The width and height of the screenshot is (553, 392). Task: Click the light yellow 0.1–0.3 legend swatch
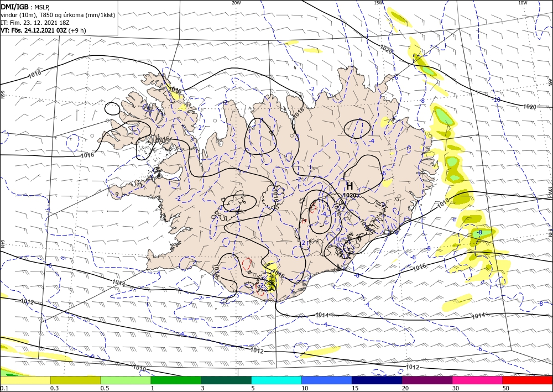tap(25, 380)
